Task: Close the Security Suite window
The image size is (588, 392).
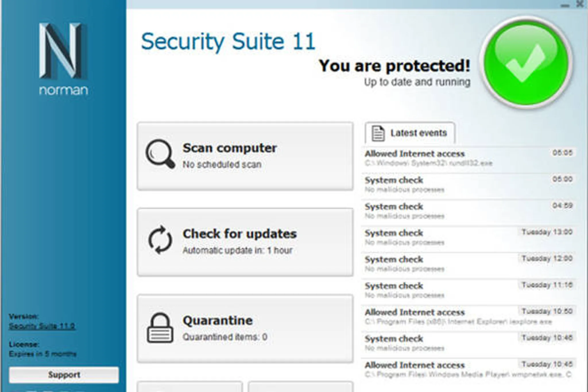Action: point(580,4)
